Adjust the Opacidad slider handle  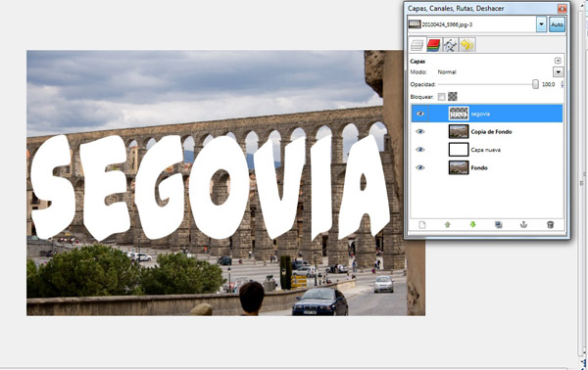click(x=535, y=84)
